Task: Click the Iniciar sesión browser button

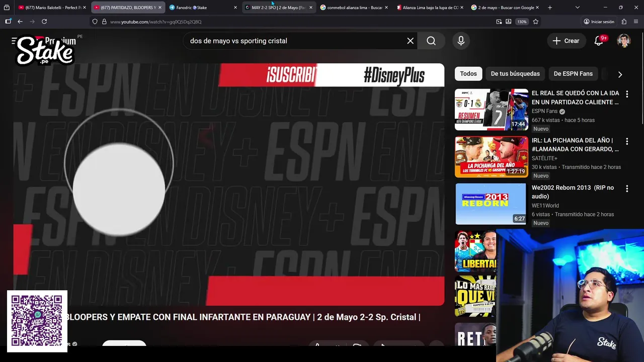Action: coord(599,22)
